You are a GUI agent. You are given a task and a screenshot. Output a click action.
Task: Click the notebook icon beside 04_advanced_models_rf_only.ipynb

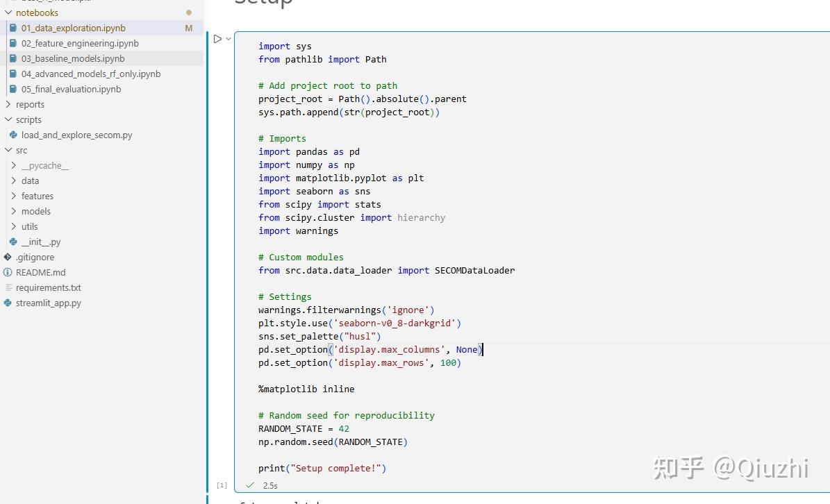click(x=13, y=74)
